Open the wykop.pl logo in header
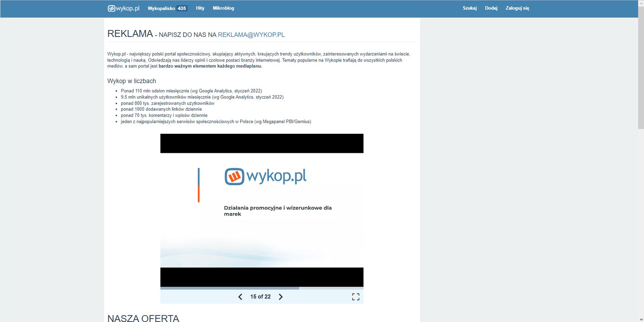The height and width of the screenshot is (322, 644). (x=124, y=8)
